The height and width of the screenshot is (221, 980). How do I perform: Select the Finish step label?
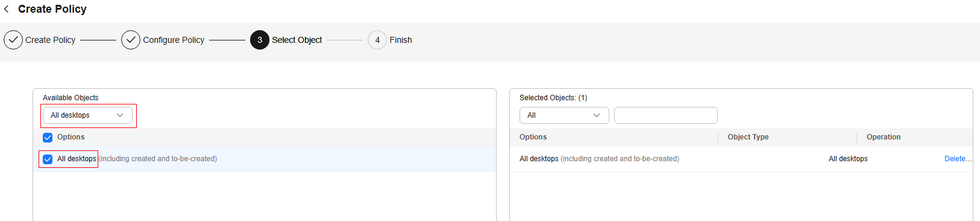[x=401, y=40]
